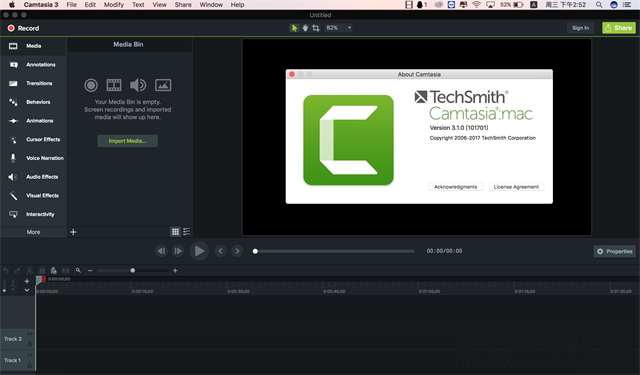Open the View menu
The width and height of the screenshot is (640, 375).
[x=159, y=5]
